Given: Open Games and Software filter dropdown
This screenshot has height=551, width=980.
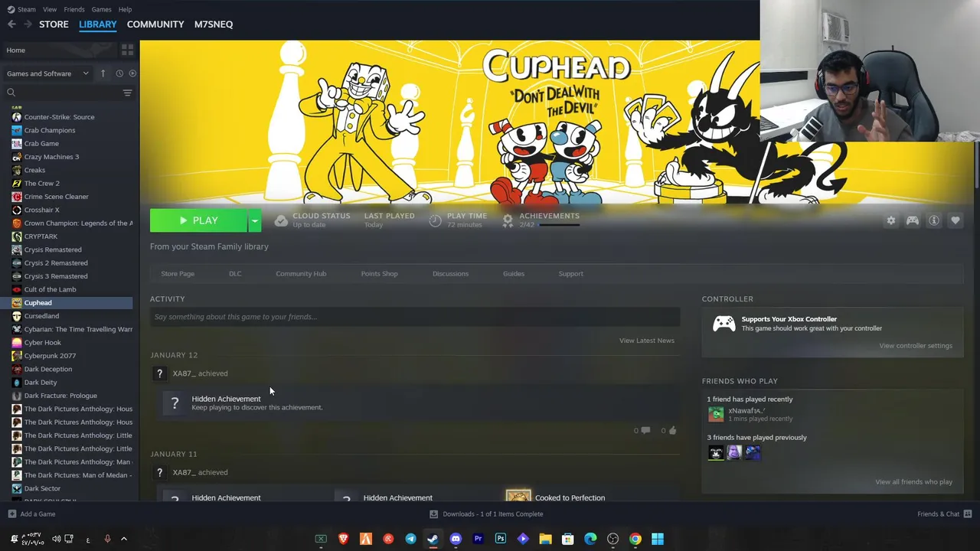Looking at the screenshot, I should [x=47, y=73].
